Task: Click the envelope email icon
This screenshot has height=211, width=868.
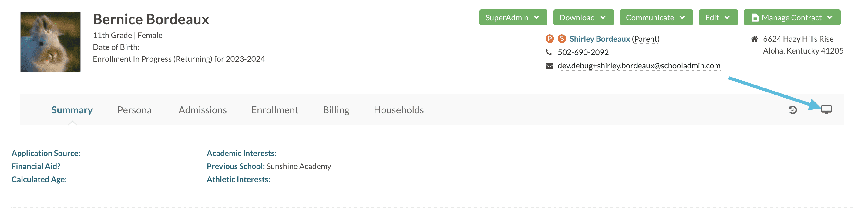Action: (549, 66)
